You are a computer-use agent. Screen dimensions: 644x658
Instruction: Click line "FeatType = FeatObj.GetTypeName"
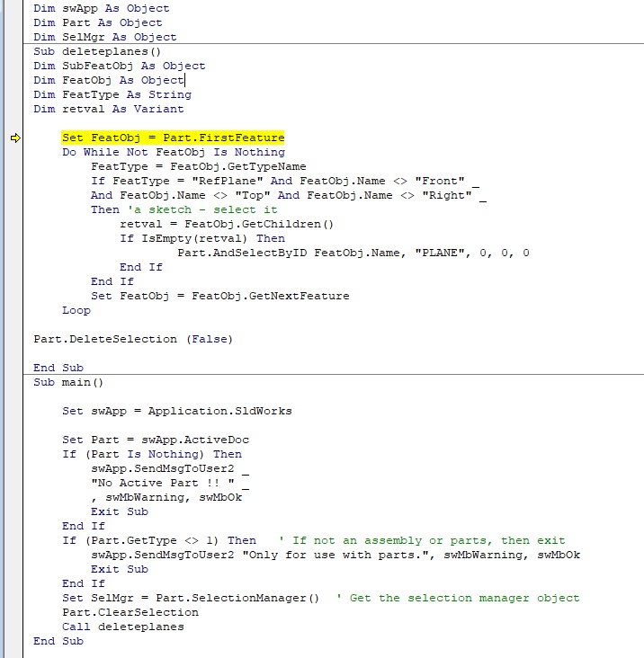pos(199,166)
